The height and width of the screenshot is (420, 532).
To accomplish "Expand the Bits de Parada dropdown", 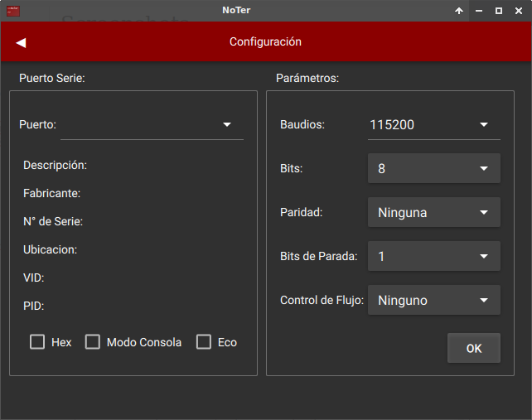I will [x=434, y=256].
